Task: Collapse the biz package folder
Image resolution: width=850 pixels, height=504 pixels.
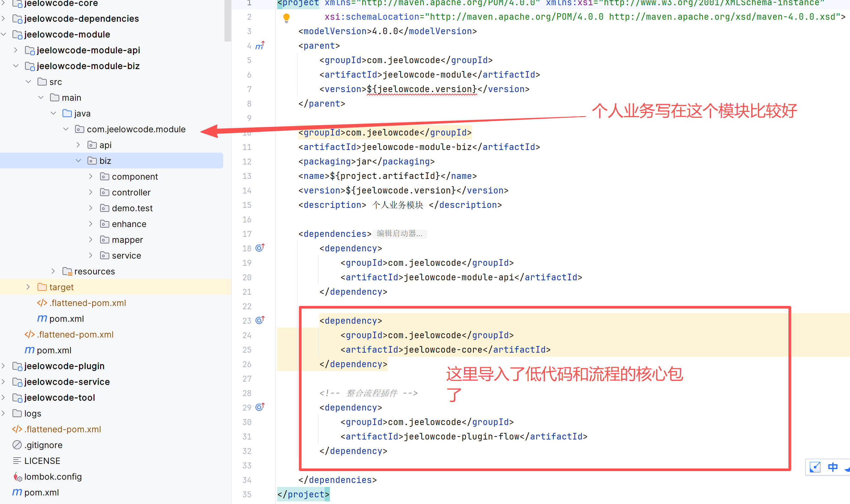Action: [x=78, y=161]
